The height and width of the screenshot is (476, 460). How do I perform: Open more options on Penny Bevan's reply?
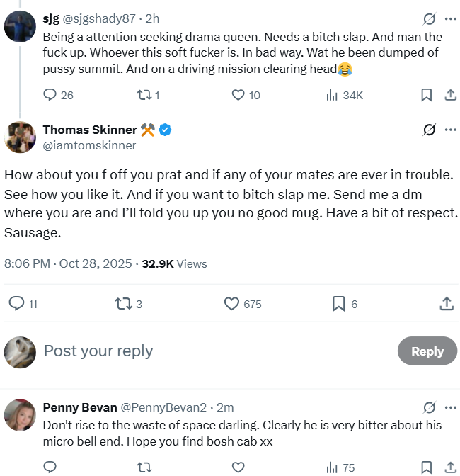(x=451, y=407)
